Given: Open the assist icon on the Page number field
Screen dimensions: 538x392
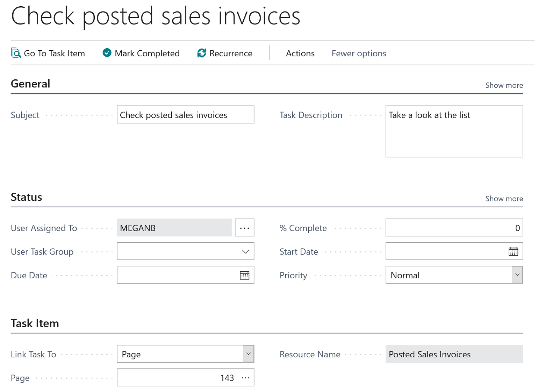Looking at the screenshot, I should pyautogui.click(x=245, y=377).
